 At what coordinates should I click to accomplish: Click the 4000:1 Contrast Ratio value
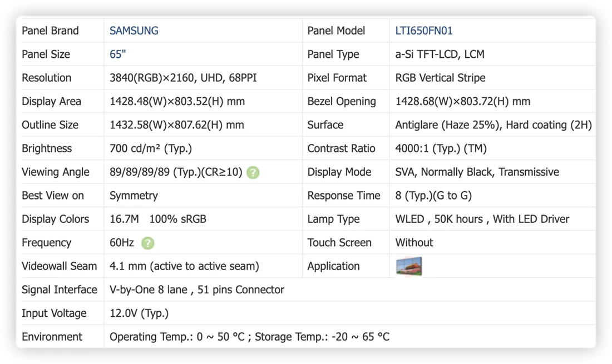(x=441, y=148)
